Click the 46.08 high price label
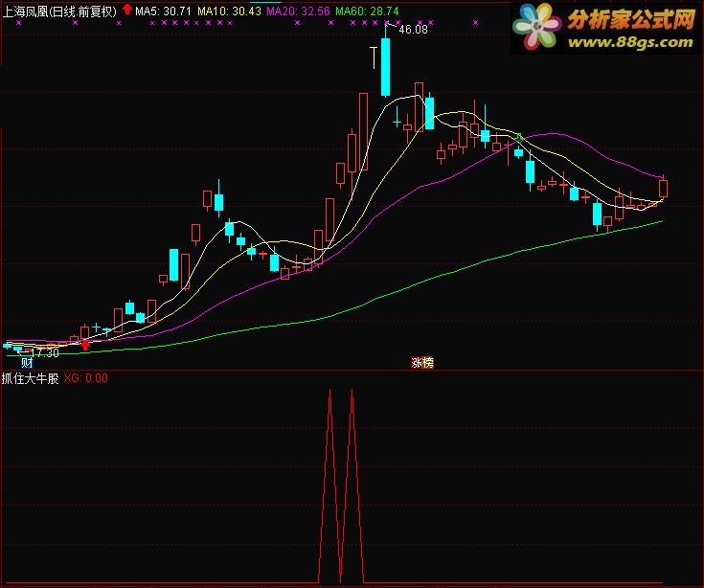The width and height of the screenshot is (704, 588). 413,30
